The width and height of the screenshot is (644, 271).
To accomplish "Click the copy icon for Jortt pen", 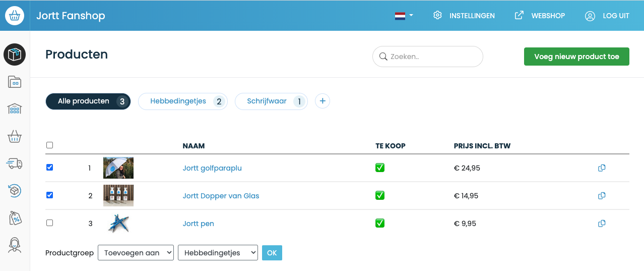I will pos(601,224).
